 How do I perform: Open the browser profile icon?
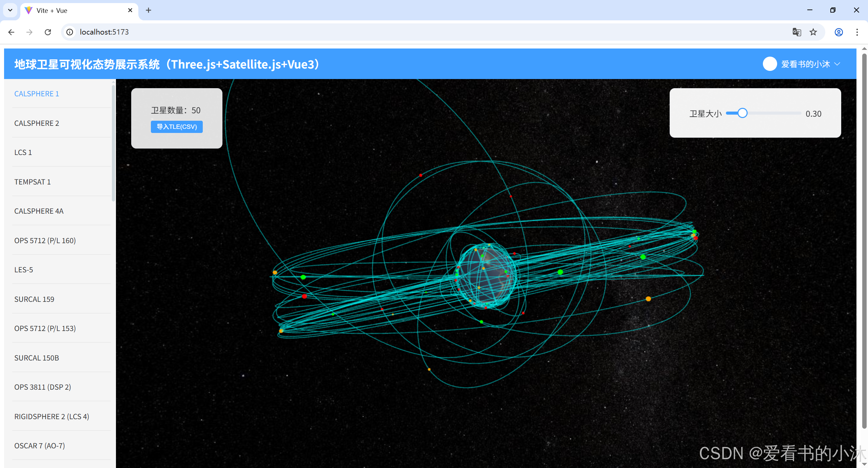839,32
